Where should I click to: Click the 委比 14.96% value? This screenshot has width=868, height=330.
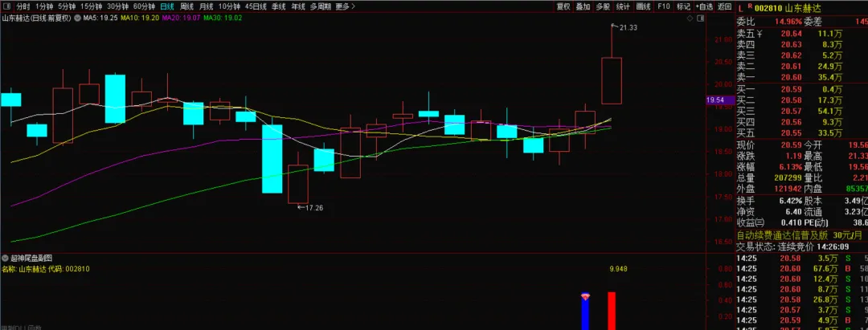pyautogui.click(x=787, y=22)
